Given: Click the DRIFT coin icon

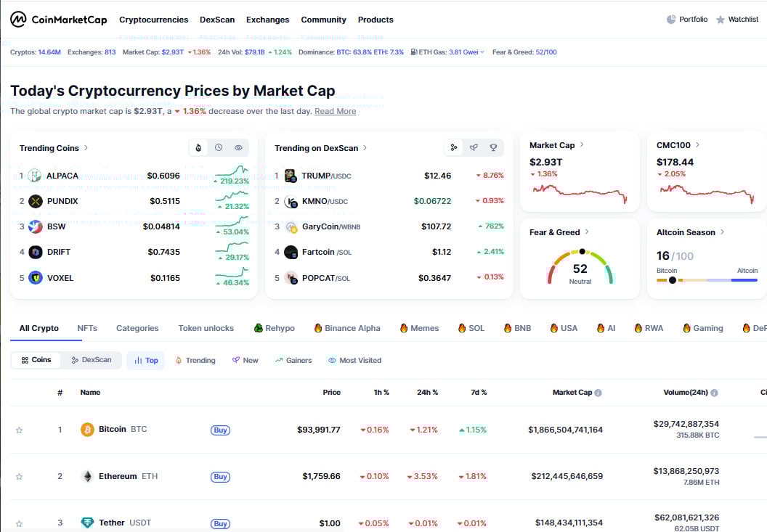Looking at the screenshot, I should [x=35, y=252].
